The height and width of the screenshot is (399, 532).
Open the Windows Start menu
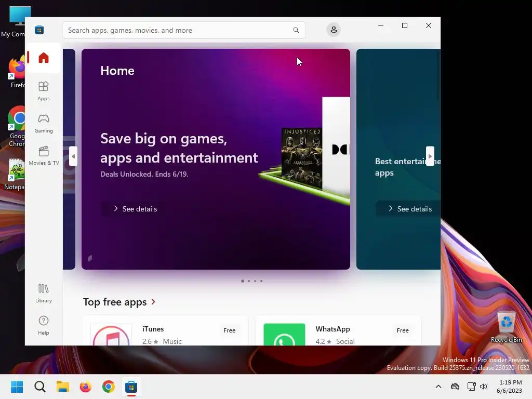click(x=17, y=387)
